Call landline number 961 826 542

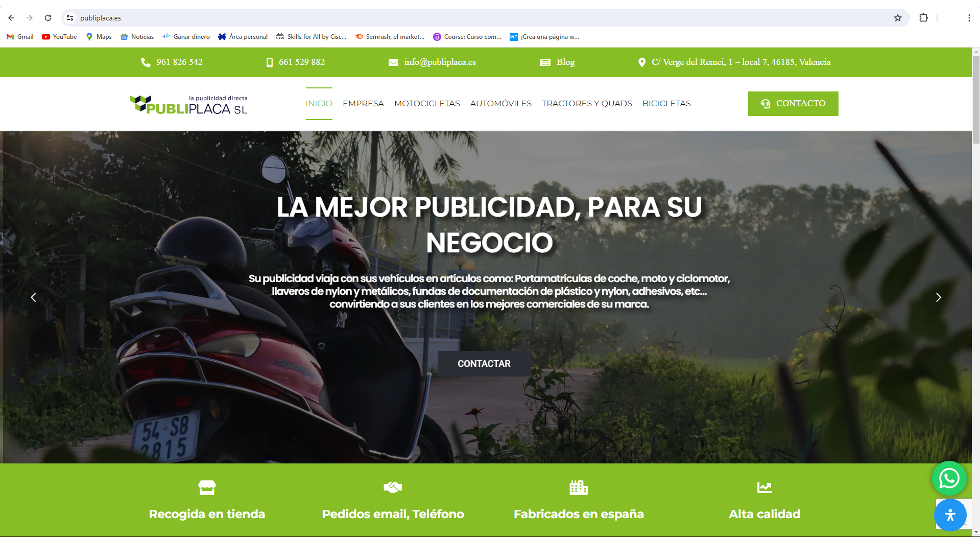tap(179, 62)
